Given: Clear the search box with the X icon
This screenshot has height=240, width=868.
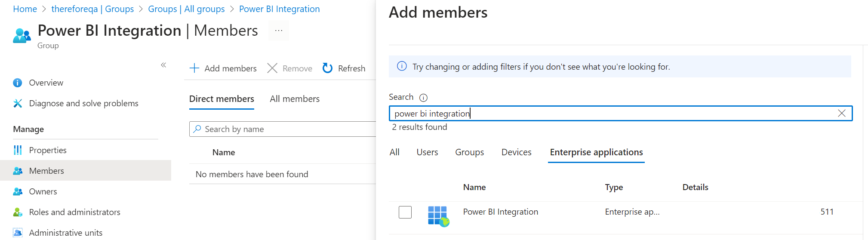Looking at the screenshot, I should pyautogui.click(x=842, y=113).
